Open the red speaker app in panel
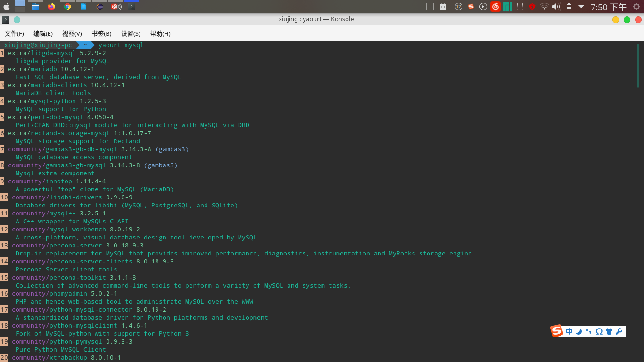This screenshot has height=362, width=644. click(x=116, y=7)
